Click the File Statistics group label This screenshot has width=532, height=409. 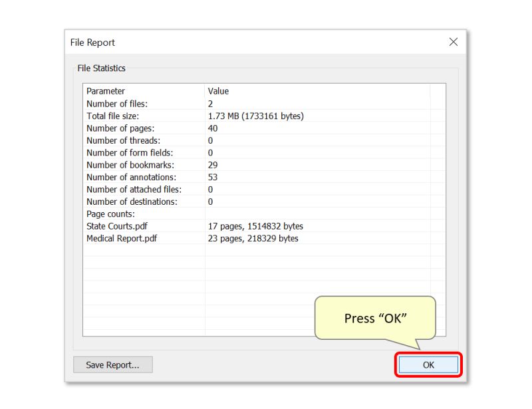102,68
